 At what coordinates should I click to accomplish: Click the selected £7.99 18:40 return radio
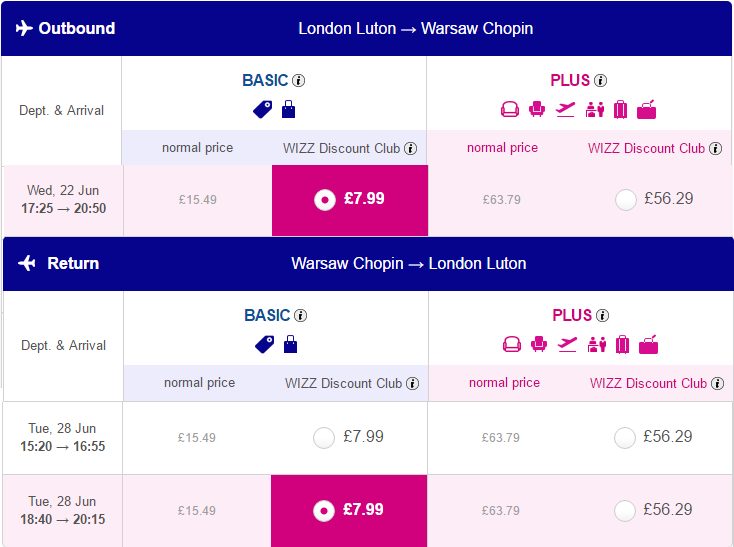pos(324,511)
